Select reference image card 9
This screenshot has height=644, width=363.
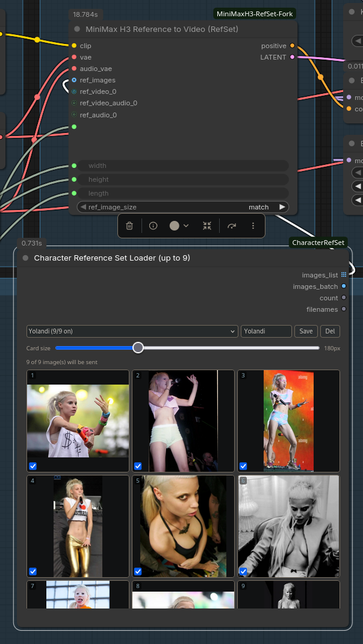coord(289,594)
